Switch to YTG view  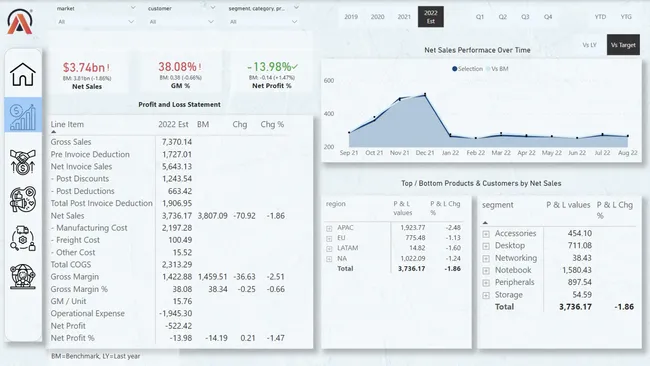tap(626, 17)
